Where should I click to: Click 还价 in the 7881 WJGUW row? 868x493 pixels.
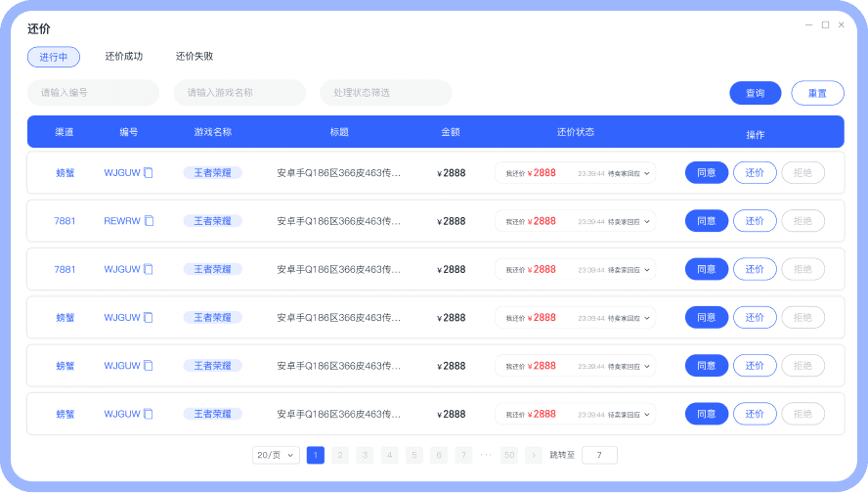755,269
